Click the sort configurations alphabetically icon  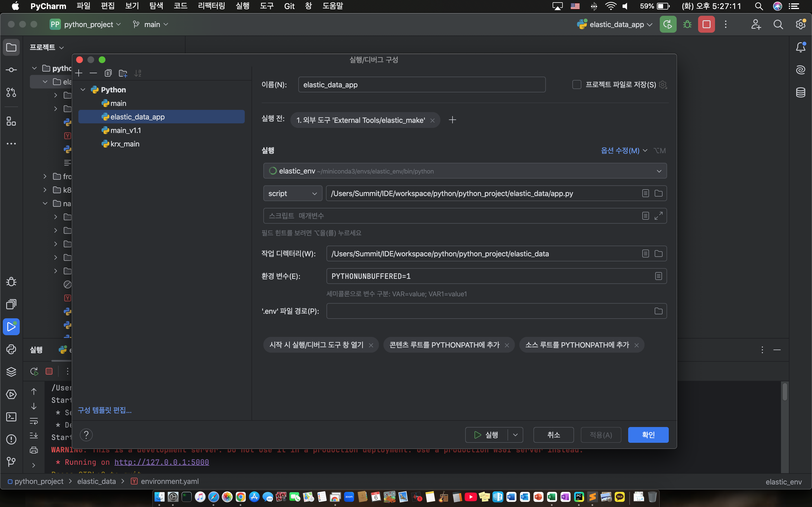[x=138, y=73]
